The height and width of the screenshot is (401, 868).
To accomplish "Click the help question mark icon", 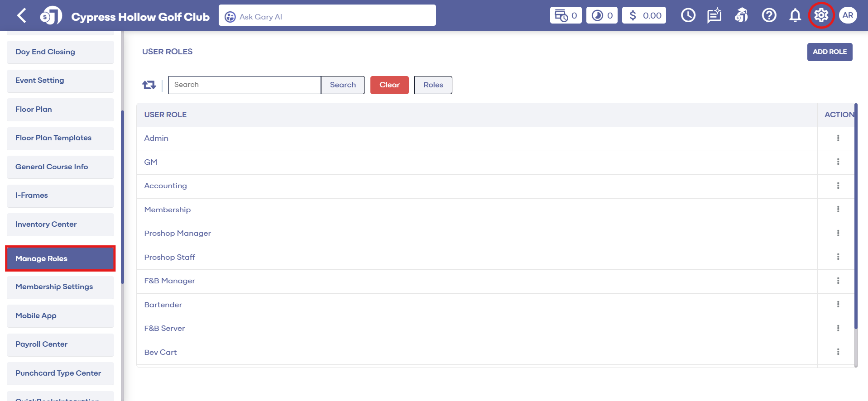I will click(x=768, y=16).
